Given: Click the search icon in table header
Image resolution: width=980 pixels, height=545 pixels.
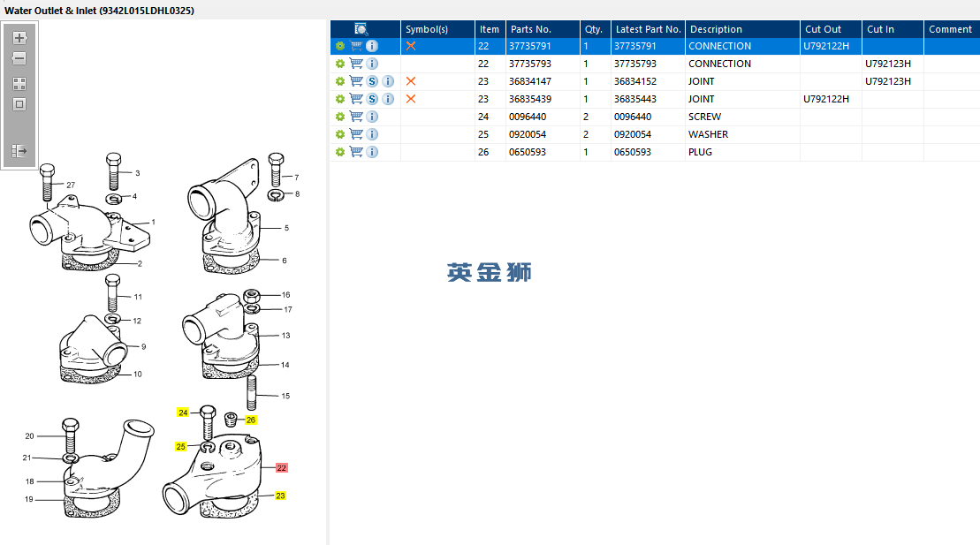Looking at the screenshot, I should [x=361, y=29].
